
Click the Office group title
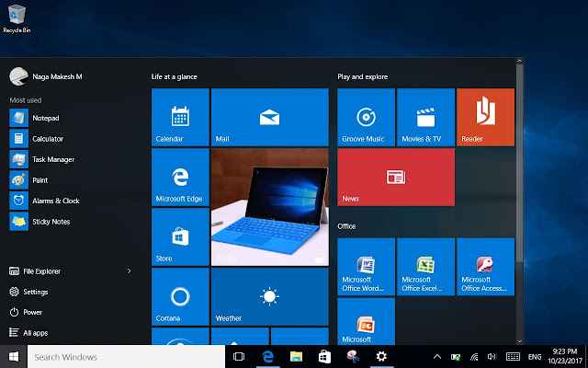(346, 226)
